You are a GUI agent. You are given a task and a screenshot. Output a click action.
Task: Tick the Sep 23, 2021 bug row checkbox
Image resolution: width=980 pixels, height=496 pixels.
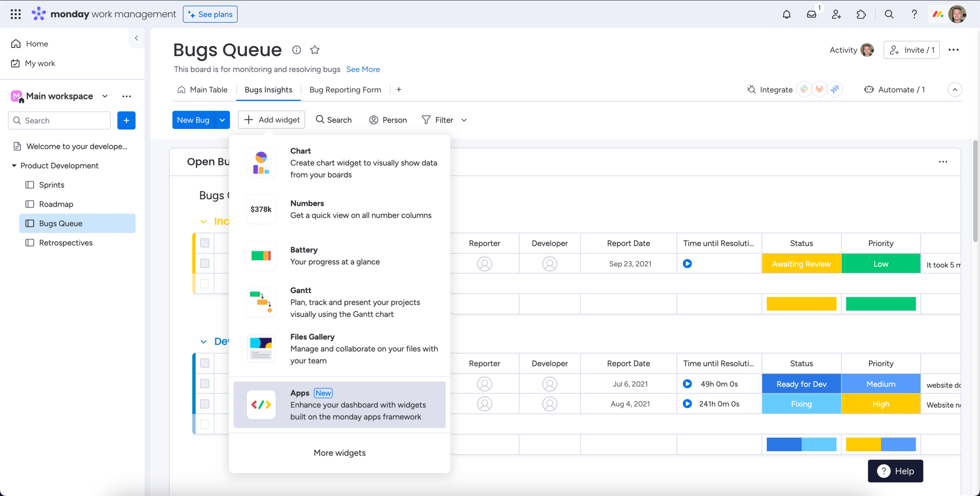pyautogui.click(x=205, y=263)
